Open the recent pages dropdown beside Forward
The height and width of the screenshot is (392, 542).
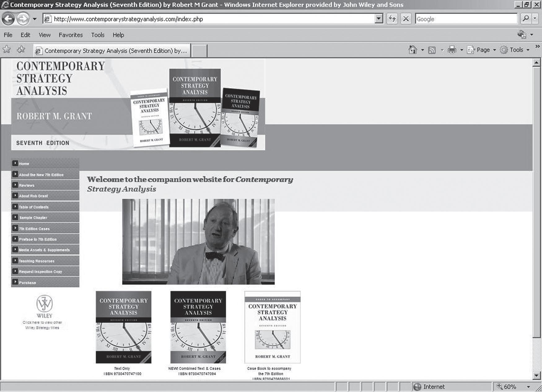coord(35,19)
